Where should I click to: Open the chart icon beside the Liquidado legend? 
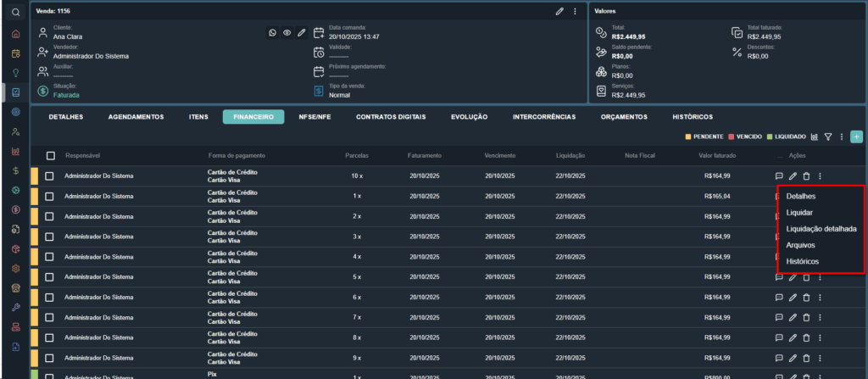click(x=815, y=137)
